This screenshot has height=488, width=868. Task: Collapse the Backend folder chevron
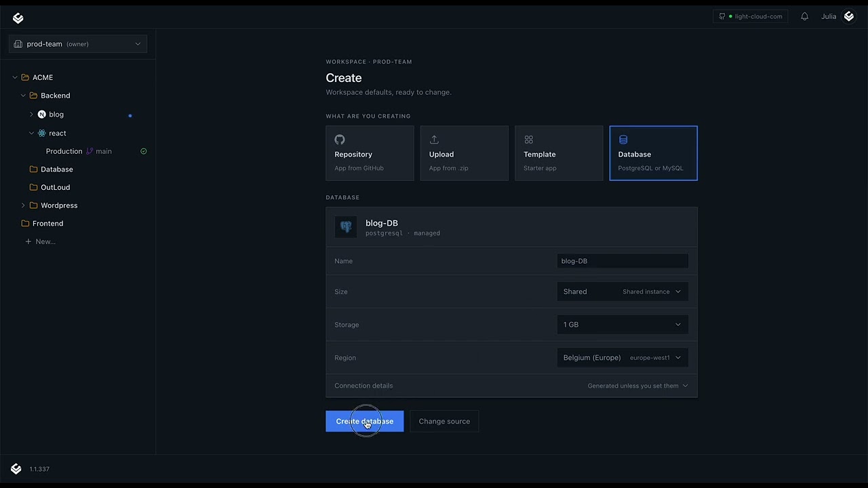(x=23, y=96)
